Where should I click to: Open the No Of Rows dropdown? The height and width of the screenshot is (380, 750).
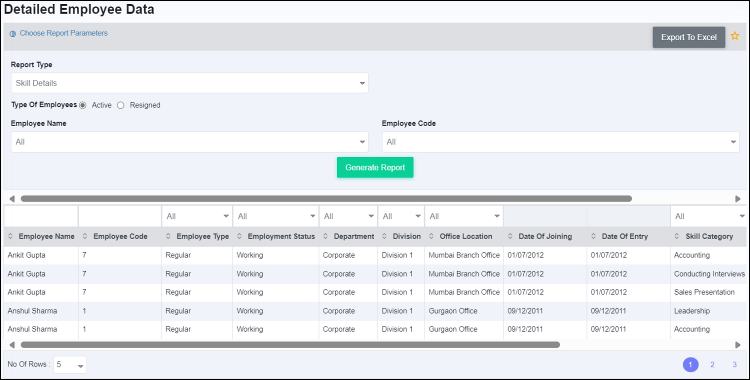coord(70,365)
